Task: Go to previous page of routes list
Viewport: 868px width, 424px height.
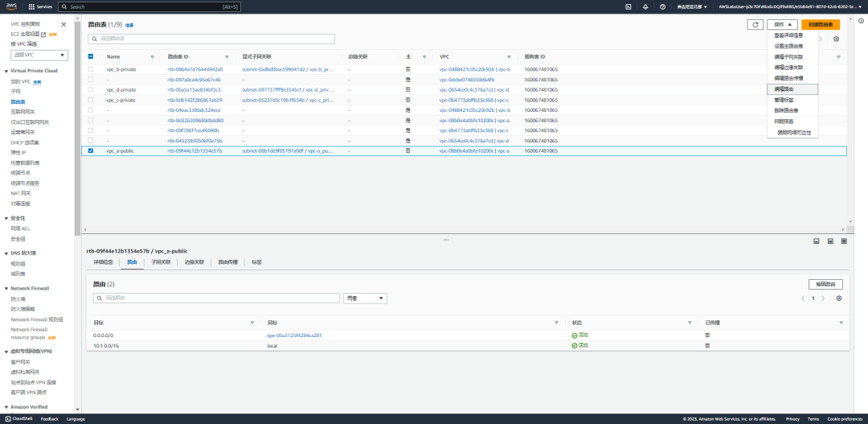Action: point(803,298)
